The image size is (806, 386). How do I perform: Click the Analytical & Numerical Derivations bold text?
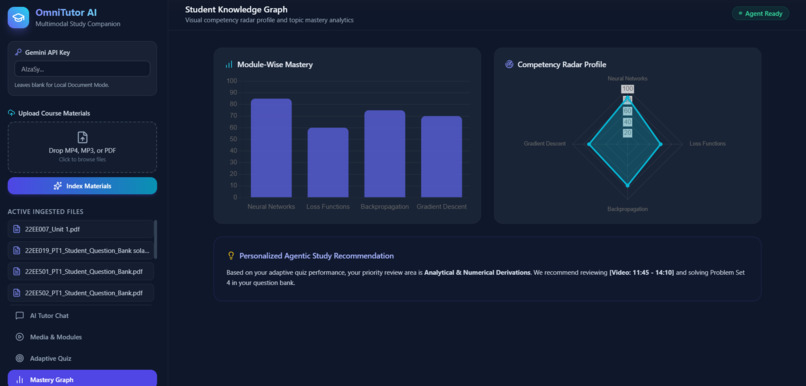(477, 272)
